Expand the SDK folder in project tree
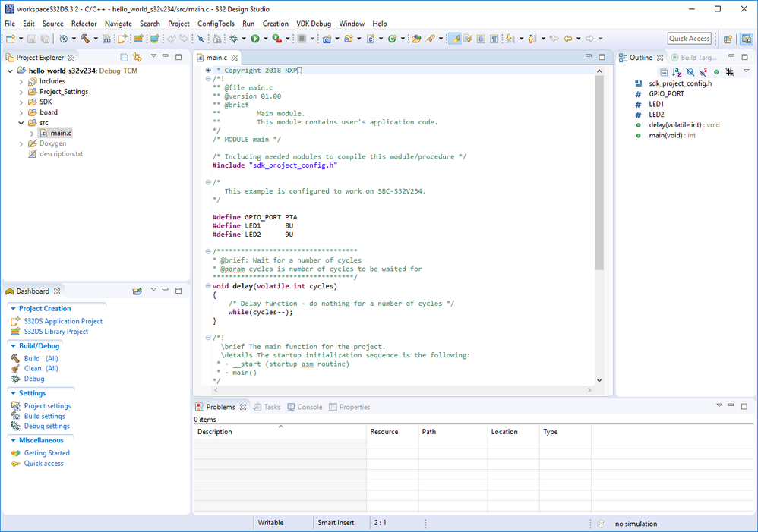The width and height of the screenshot is (758, 532). (21, 102)
